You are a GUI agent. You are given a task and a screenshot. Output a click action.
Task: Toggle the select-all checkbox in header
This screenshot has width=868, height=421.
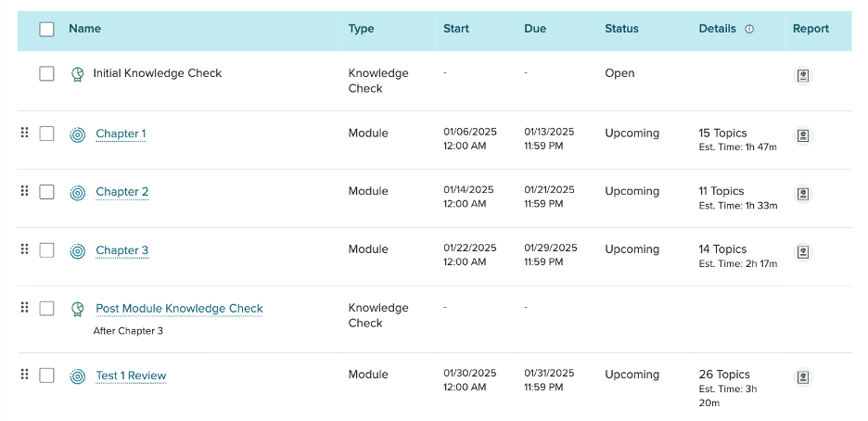[x=47, y=30]
